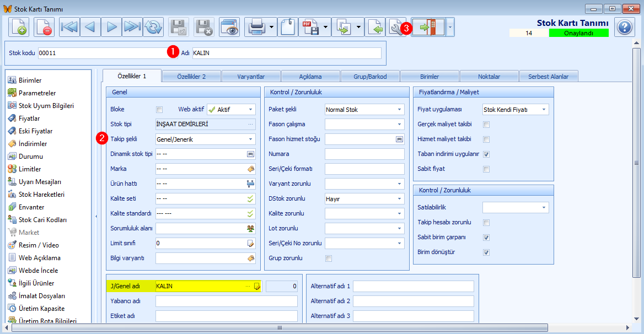
Task: Uncheck Taban indirimi uygulanır
Action: point(486,154)
